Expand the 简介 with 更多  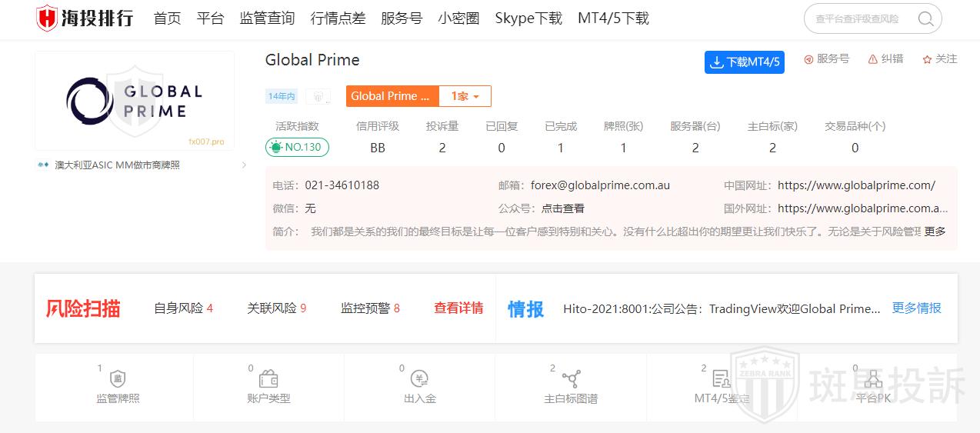coord(935,231)
